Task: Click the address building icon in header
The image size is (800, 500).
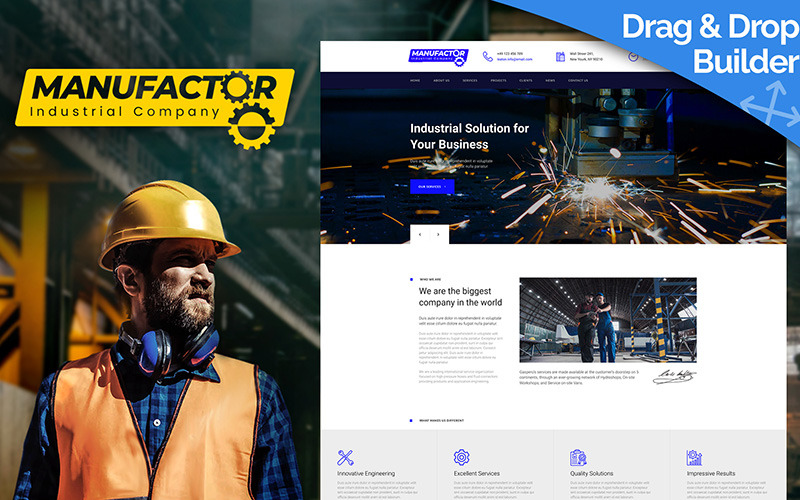Action: (x=560, y=57)
